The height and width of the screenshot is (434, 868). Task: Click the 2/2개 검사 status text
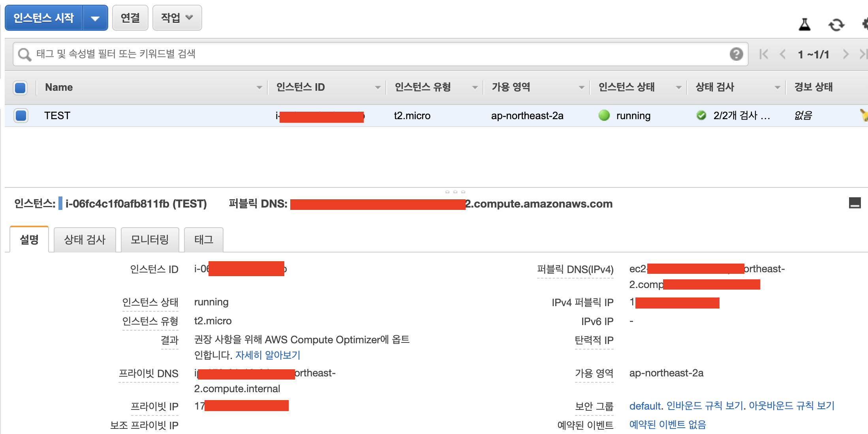coord(742,116)
